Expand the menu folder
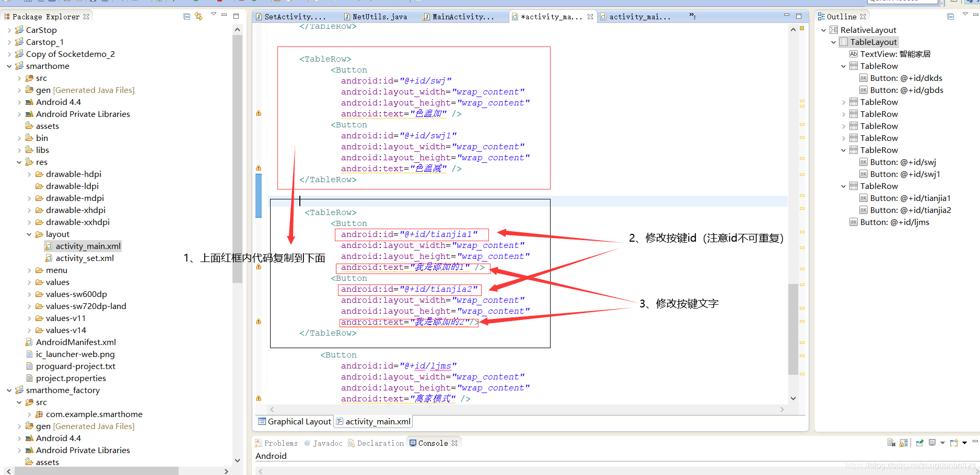This screenshot has height=475, width=980. coord(29,270)
